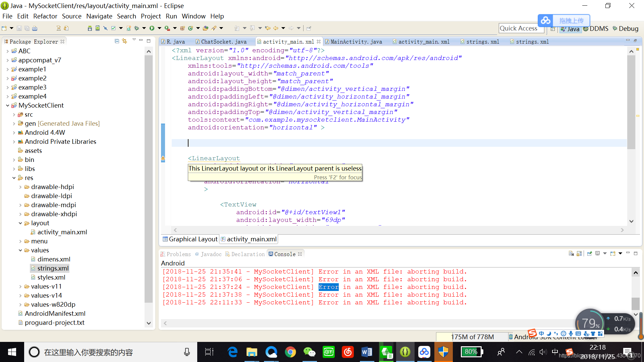The width and height of the screenshot is (644, 362).
Task: Click Clear Console icon
Action: click(x=572, y=254)
